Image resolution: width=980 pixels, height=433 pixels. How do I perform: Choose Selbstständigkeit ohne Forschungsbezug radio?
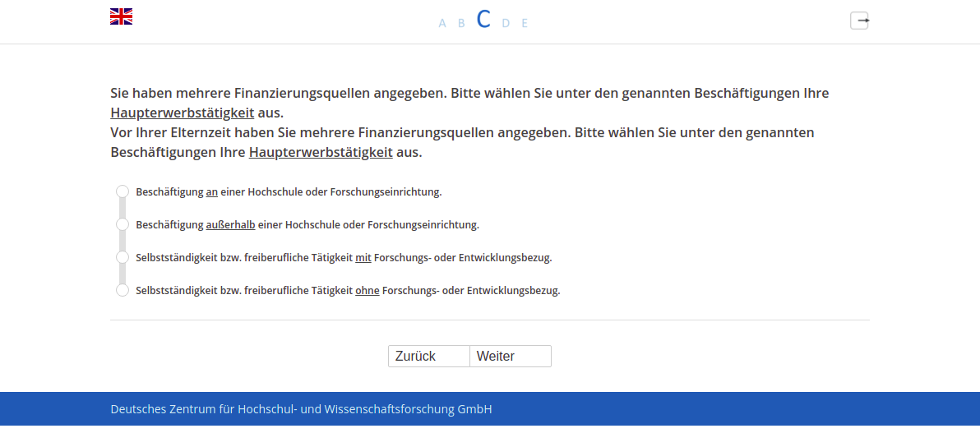point(122,290)
